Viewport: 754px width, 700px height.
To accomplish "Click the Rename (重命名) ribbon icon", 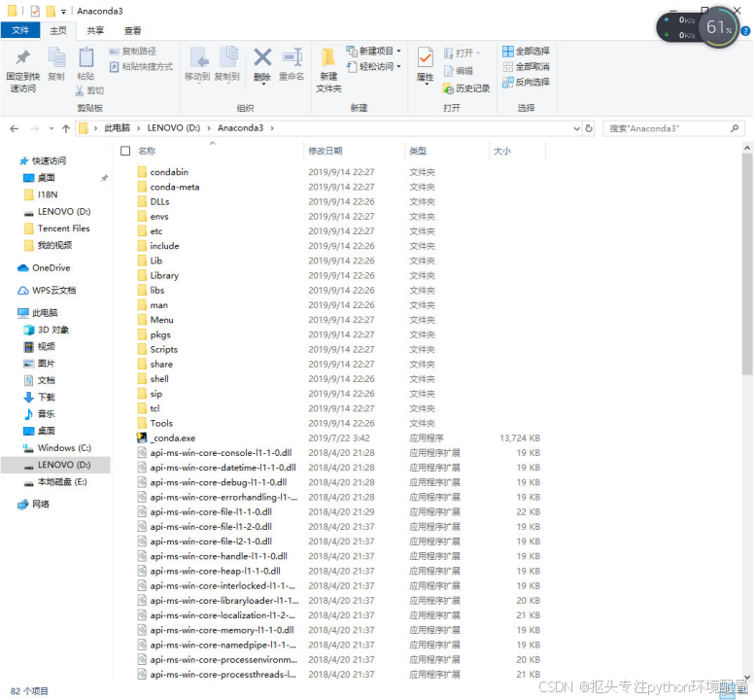I will click(291, 58).
